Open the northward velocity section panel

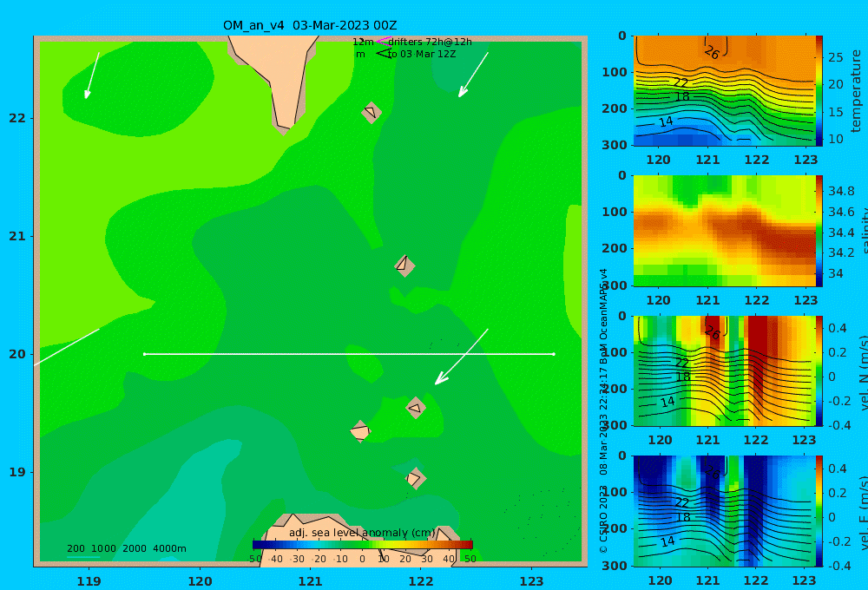(x=724, y=370)
